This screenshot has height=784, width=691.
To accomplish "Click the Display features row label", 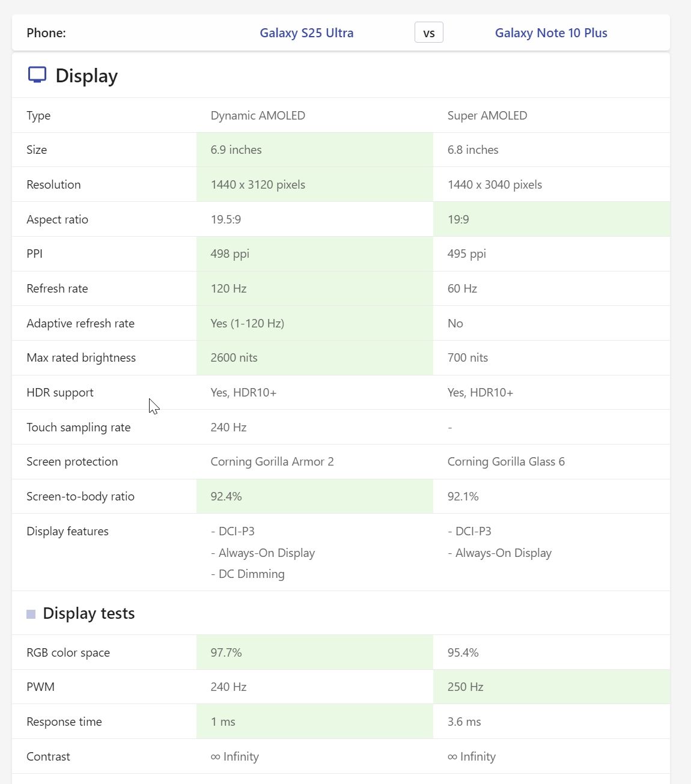I will 67,531.
